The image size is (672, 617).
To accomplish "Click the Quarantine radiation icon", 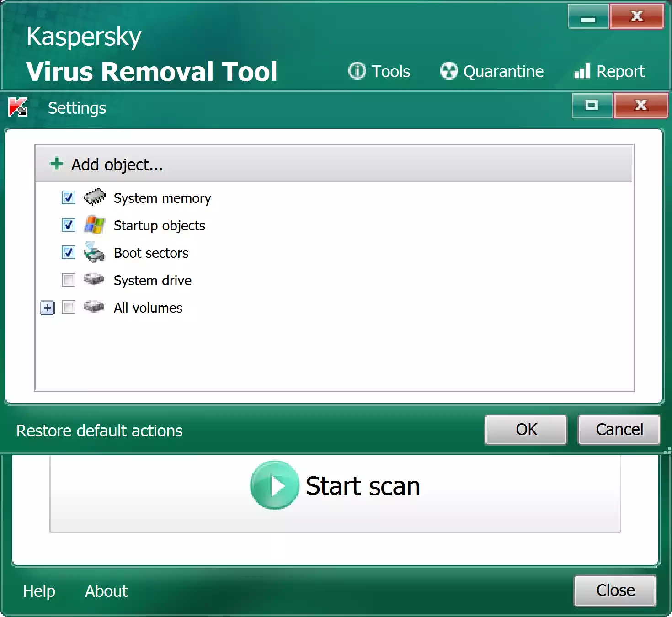I will (x=449, y=71).
